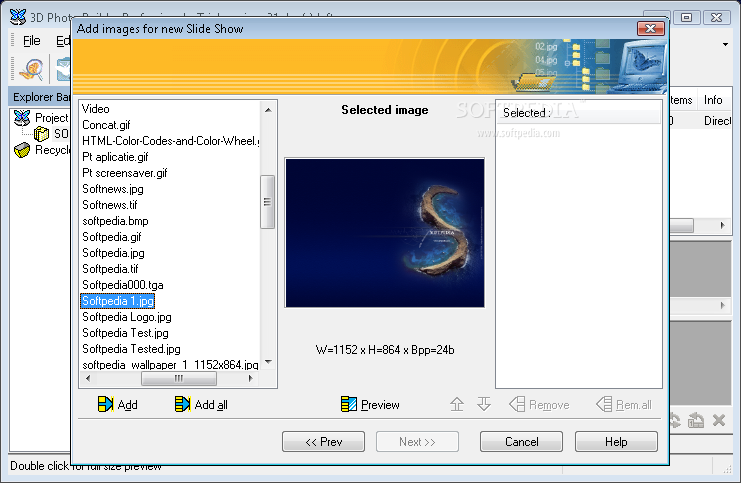Move selected item up with the arrow icon
This screenshot has width=741, height=483.
[x=457, y=404]
